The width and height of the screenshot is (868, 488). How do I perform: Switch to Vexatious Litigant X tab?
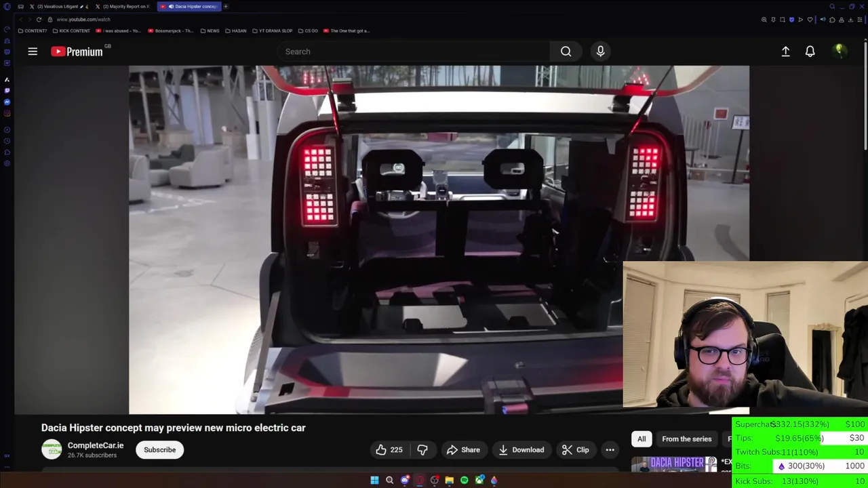pos(58,6)
